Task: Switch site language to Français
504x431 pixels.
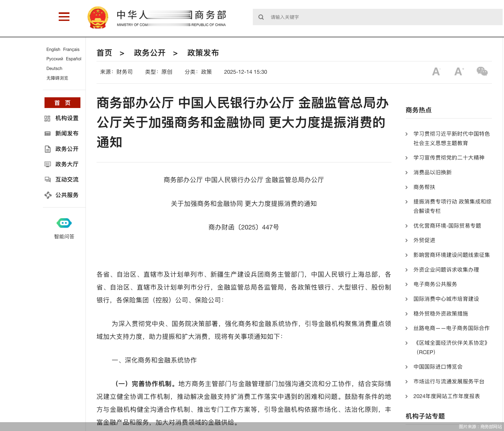Action: tap(71, 49)
